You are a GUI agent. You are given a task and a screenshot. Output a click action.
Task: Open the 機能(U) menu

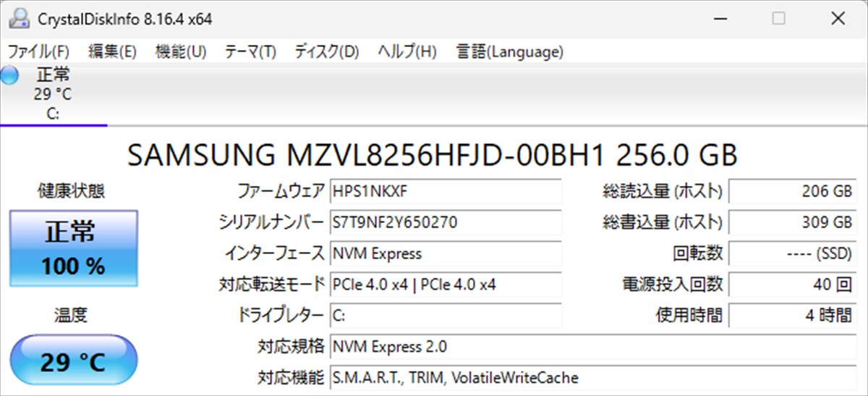181,51
